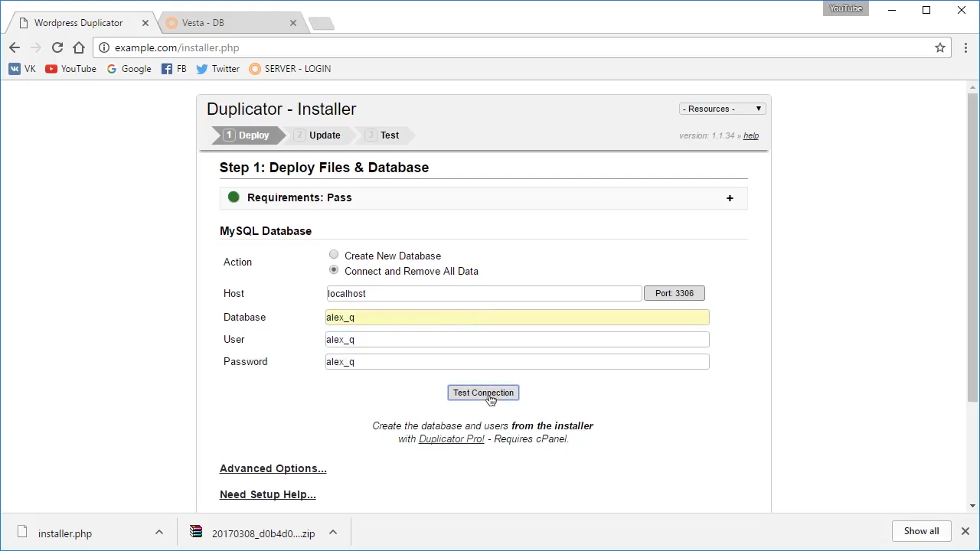Close the downloads bar
This screenshot has height=551, width=980.
[x=965, y=531]
